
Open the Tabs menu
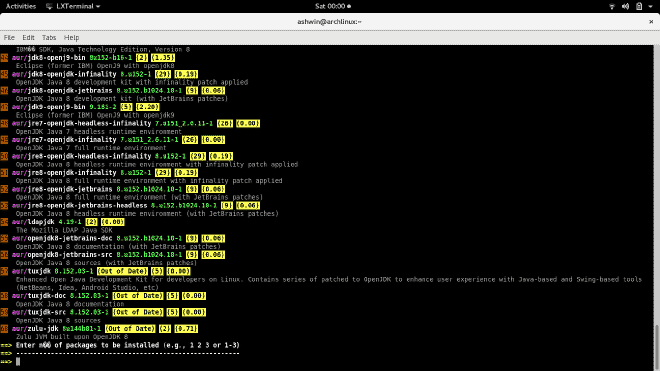[x=49, y=37]
